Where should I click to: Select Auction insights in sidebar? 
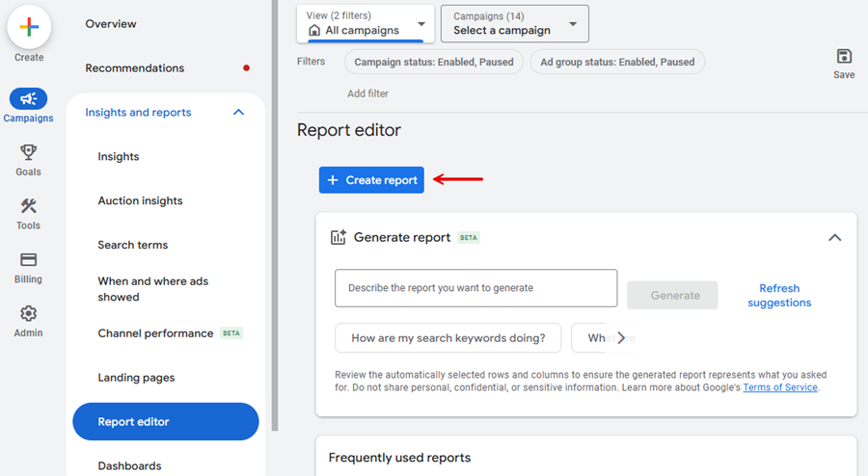140,201
